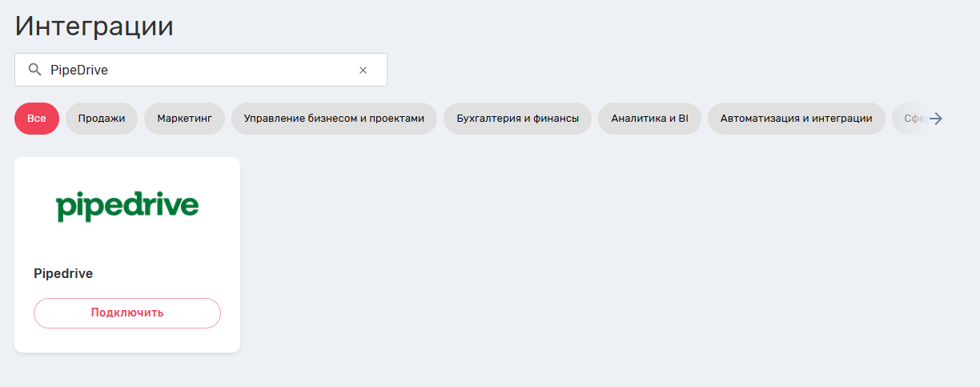Show "Аналитика и BI" integrations
Viewport: 980px width, 387px height.
coord(649,119)
